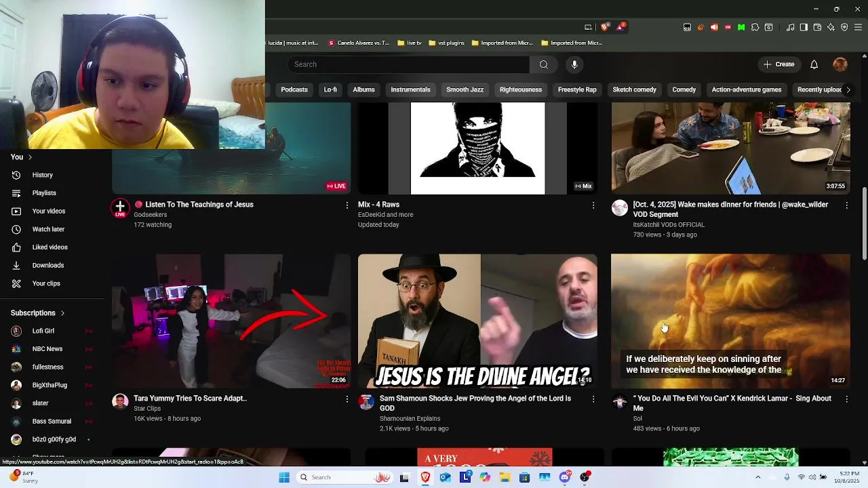Click the search magnifier button
This screenshot has width=868, height=488.
pyautogui.click(x=543, y=64)
